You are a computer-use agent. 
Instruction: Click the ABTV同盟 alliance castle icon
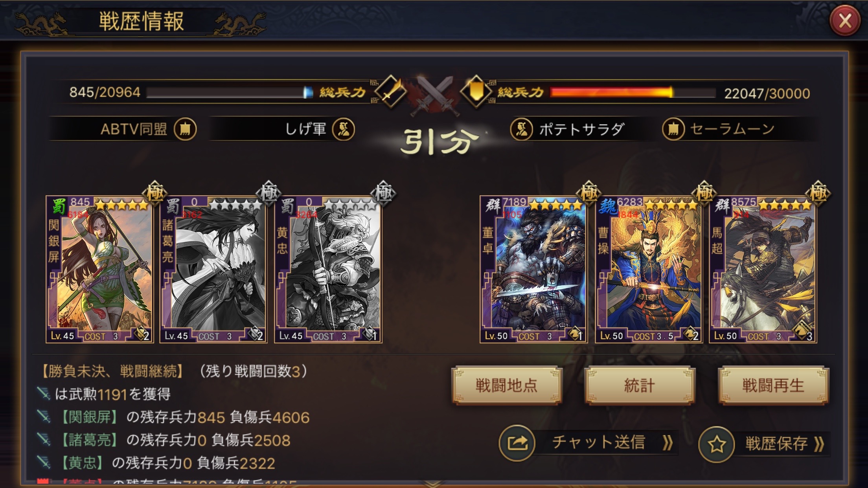pos(185,129)
